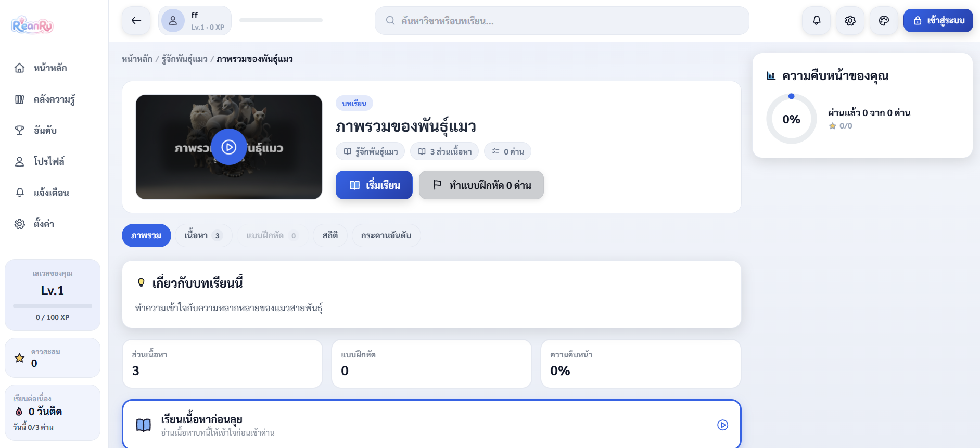
Task: Select the ภาพรวม tab
Action: (x=146, y=236)
